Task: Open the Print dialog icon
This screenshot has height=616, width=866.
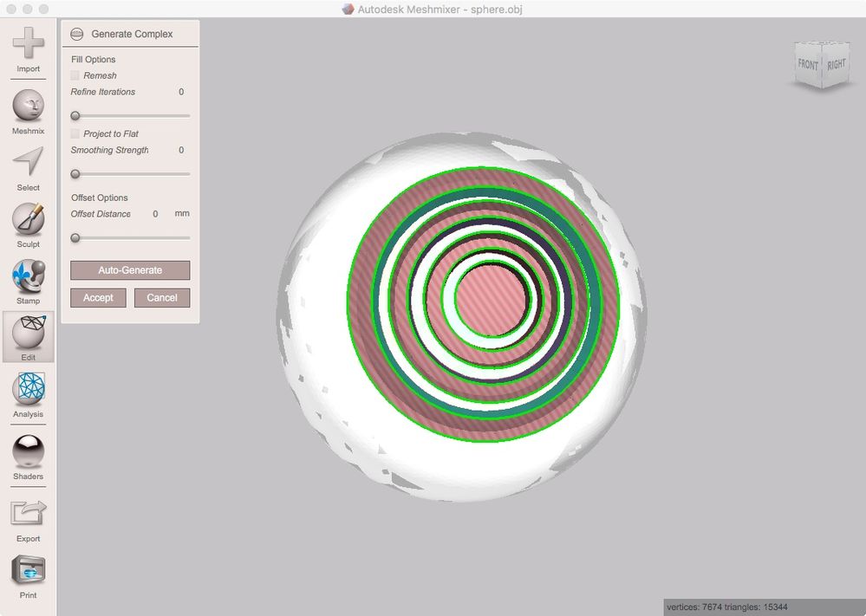Action: (28, 577)
